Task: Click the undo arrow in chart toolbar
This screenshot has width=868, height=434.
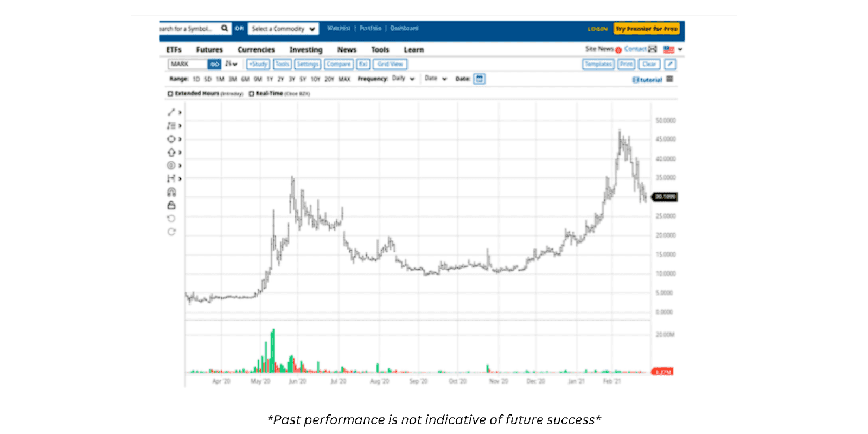Action: pyautogui.click(x=171, y=219)
